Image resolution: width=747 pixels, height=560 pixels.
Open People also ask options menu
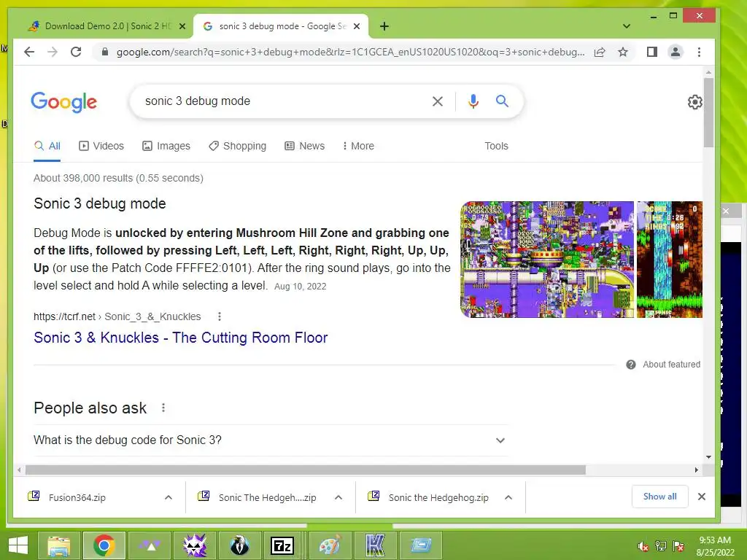click(163, 408)
